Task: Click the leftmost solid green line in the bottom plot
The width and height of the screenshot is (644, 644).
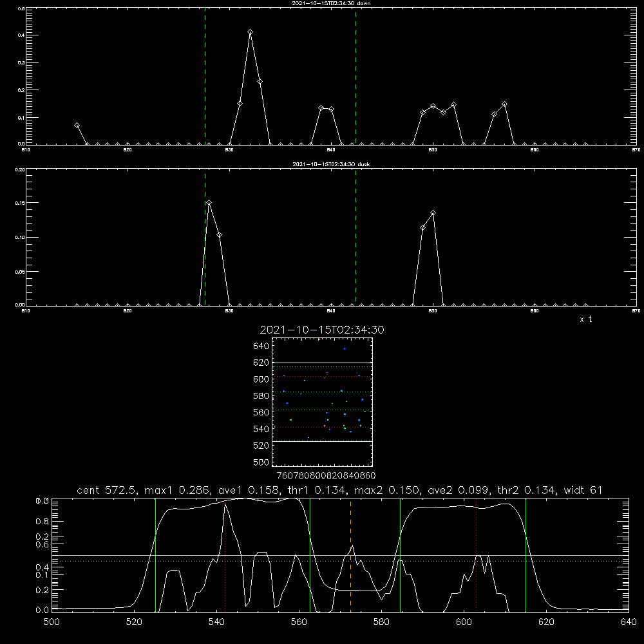Action: 155,554
